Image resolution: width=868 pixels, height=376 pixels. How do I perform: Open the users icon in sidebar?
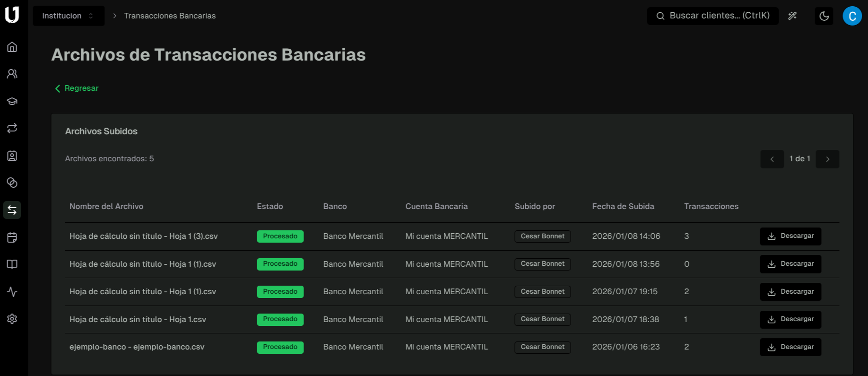coord(12,74)
